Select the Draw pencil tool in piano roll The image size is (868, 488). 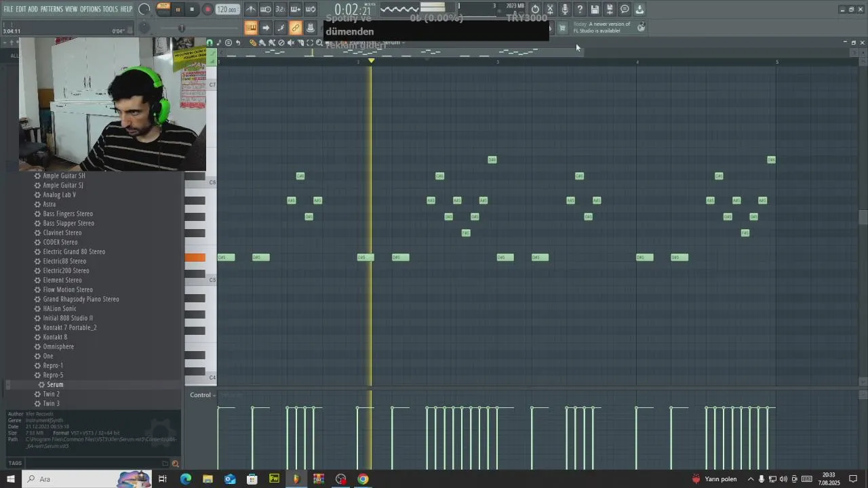coord(253,43)
